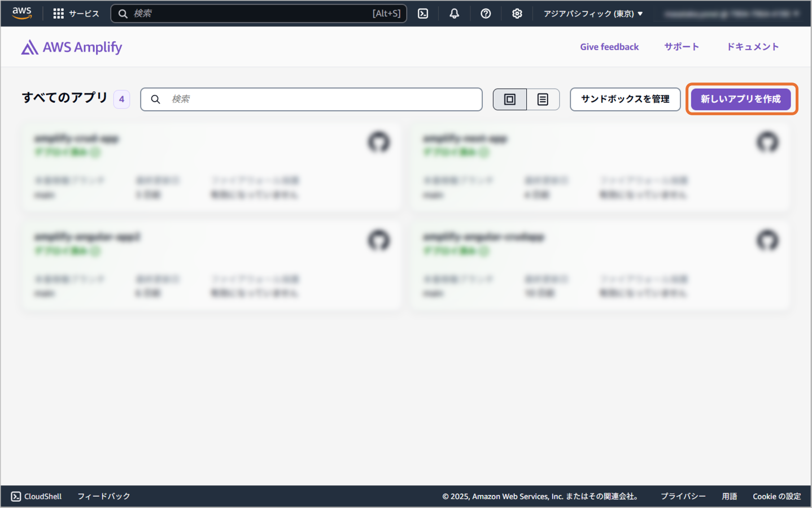Click the GitHub icon on the lower-left app card
812x508 pixels.
379,240
